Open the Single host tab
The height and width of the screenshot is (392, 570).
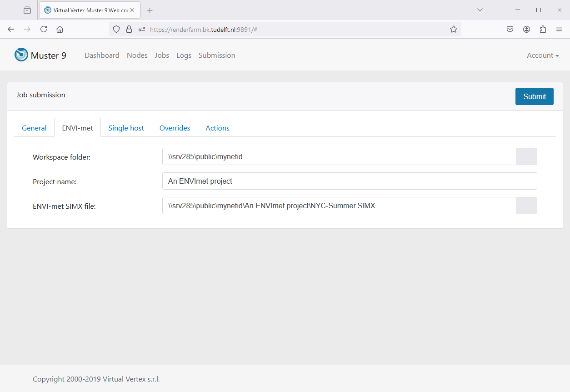click(126, 128)
